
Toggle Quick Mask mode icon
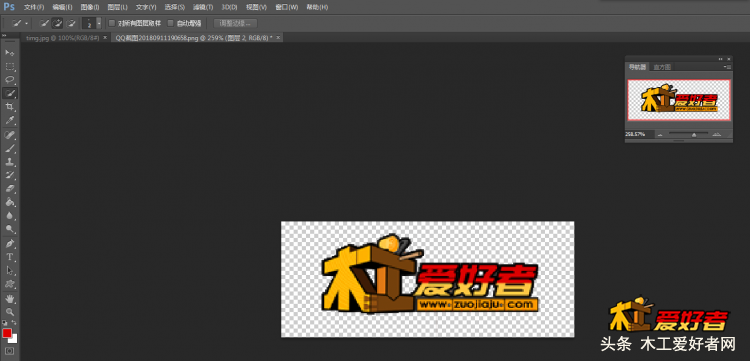pyautogui.click(x=10, y=351)
